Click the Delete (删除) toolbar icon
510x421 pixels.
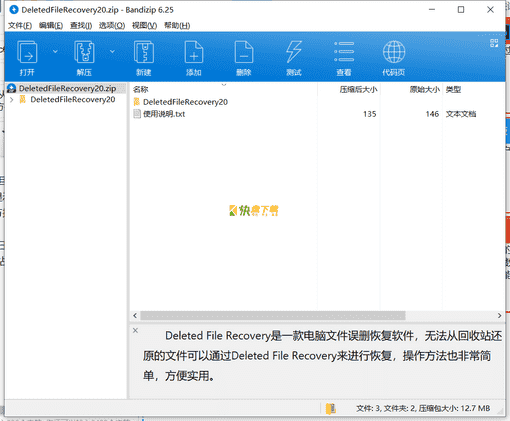(244, 52)
